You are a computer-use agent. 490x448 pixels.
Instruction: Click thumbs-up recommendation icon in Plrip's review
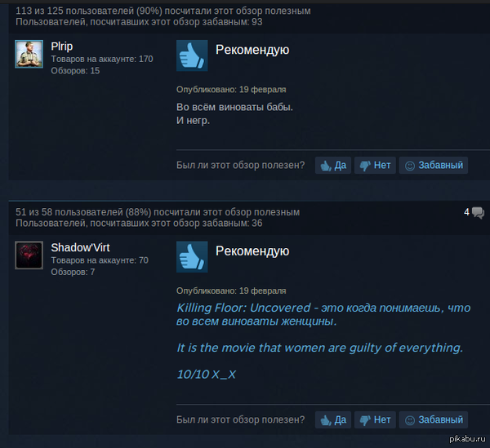[x=192, y=55]
